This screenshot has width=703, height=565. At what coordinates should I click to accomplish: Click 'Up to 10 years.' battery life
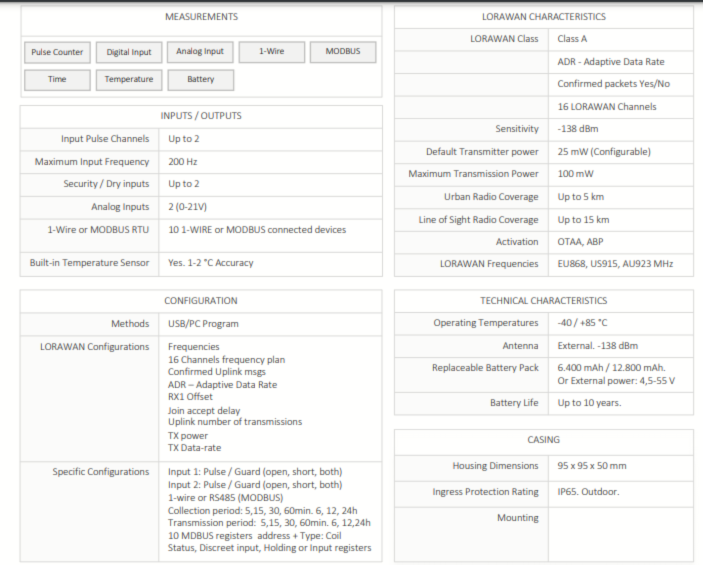(590, 403)
